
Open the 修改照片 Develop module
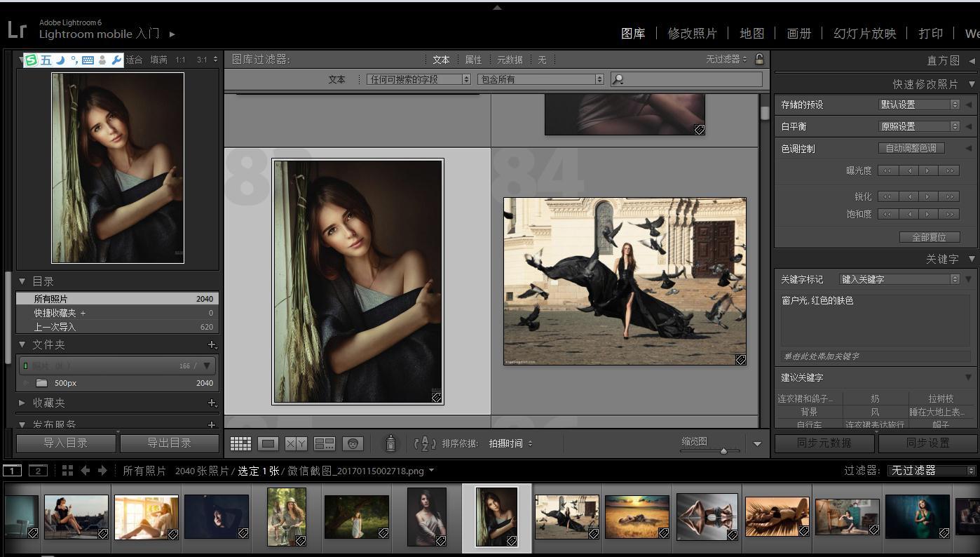[x=692, y=33]
